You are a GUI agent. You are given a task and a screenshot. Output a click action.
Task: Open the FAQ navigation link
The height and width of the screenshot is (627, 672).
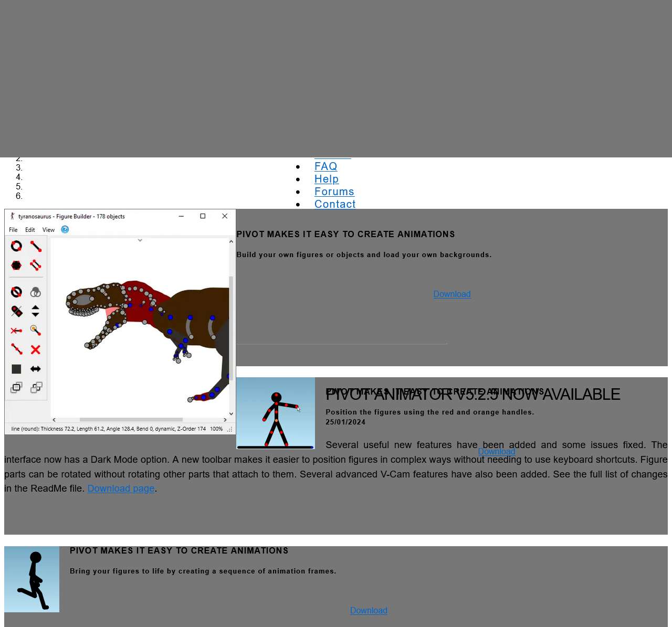[x=325, y=166]
